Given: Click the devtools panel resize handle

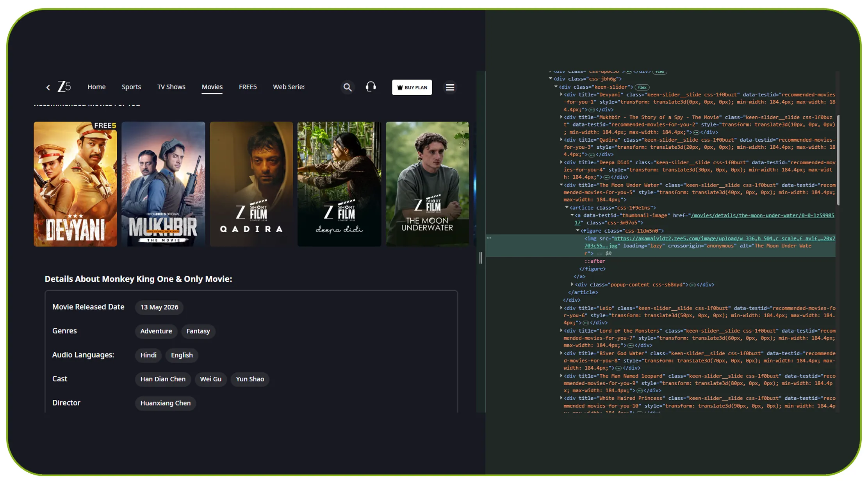Looking at the screenshot, I should point(481,258).
